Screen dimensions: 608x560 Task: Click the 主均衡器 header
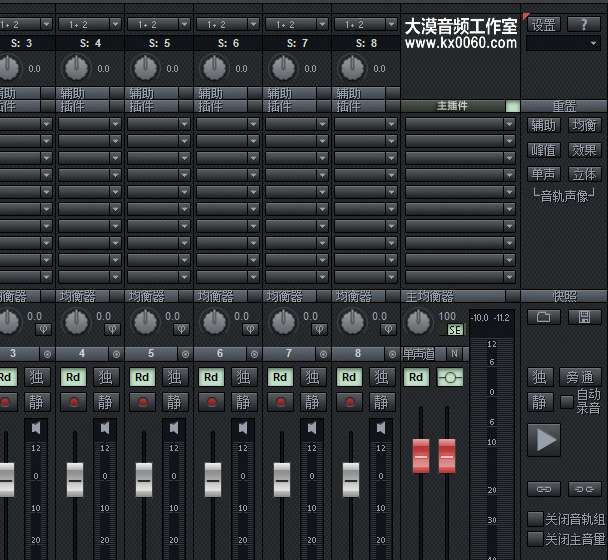tap(453, 296)
